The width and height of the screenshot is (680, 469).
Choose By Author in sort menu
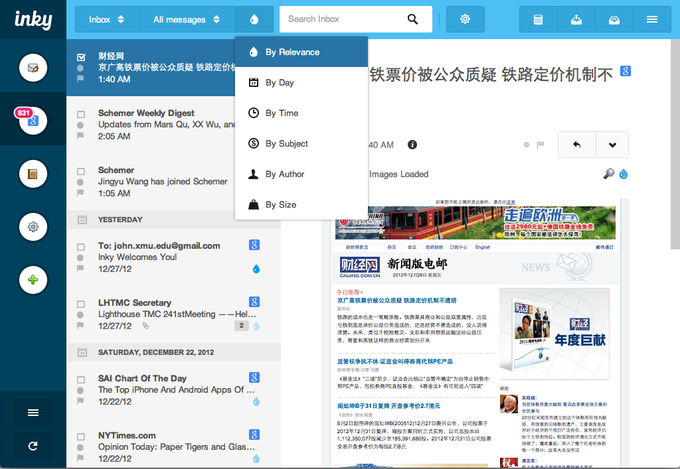pos(284,174)
